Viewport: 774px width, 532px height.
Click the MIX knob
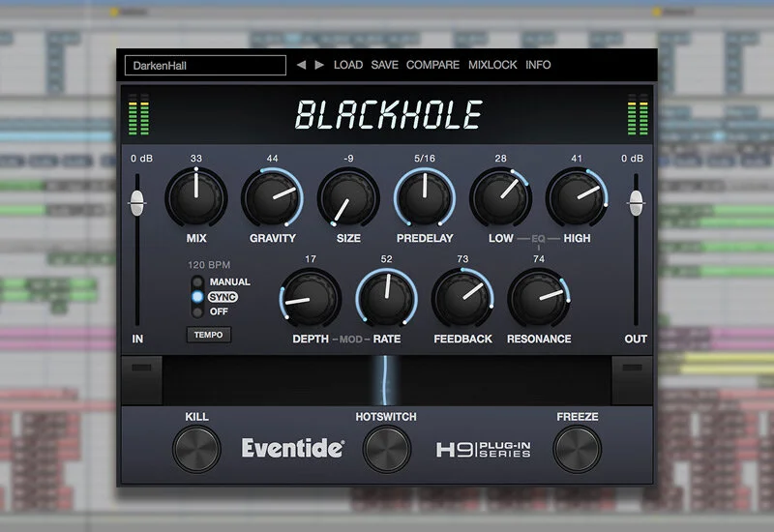pyautogui.click(x=196, y=197)
